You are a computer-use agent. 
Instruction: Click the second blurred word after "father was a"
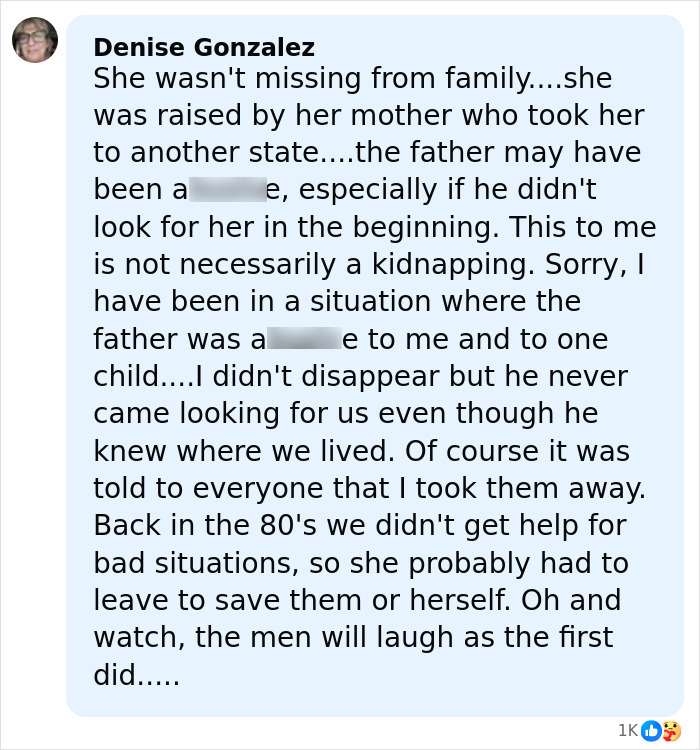click(304, 339)
